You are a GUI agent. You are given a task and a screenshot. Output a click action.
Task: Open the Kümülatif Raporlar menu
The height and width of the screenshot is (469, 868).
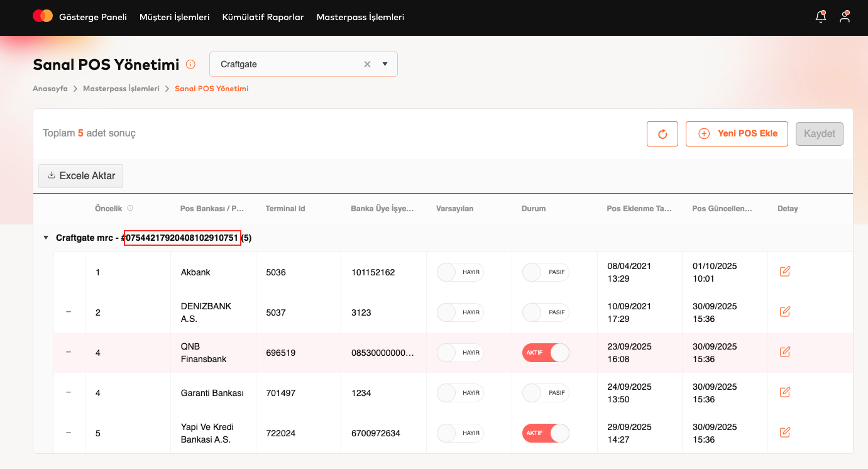pyautogui.click(x=263, y=17)
